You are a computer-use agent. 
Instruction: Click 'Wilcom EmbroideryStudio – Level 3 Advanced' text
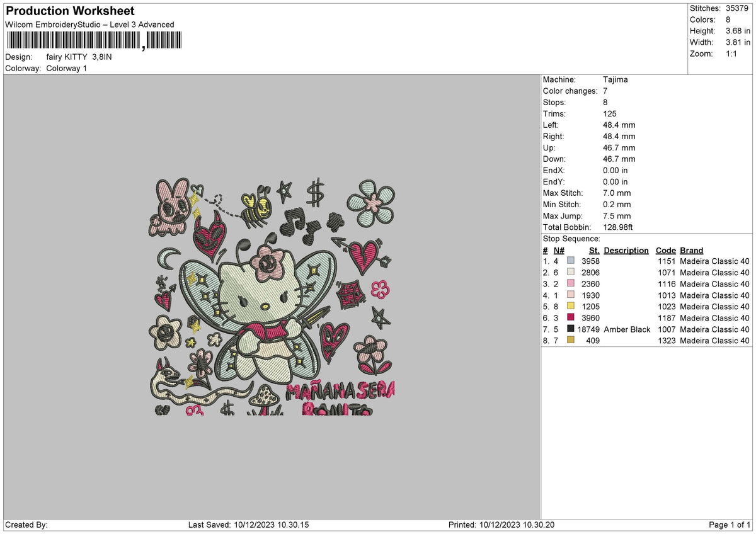[89, 25]
